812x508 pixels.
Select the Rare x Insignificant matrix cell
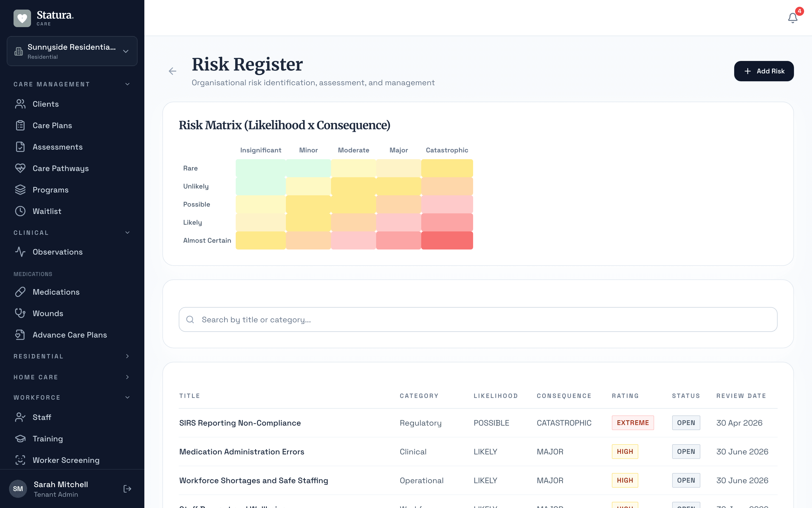(261, 168)
